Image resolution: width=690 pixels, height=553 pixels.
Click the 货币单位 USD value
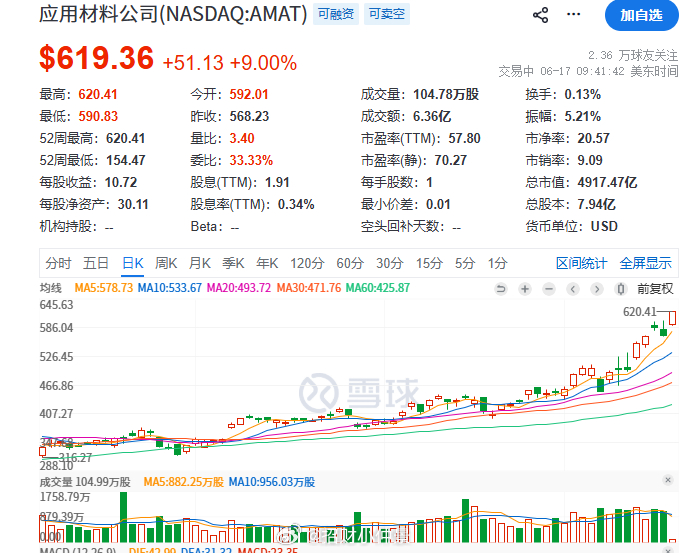point(604,227)
